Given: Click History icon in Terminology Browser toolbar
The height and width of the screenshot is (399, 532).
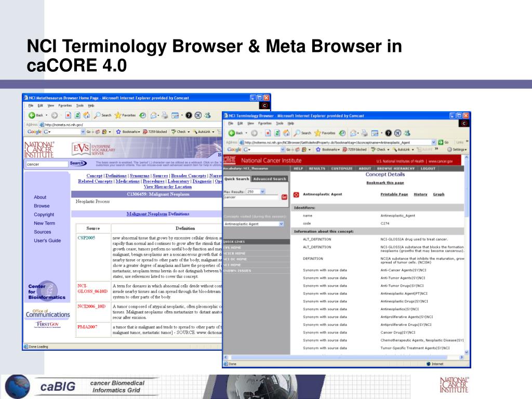Looking at the screenshot, I should coord(342,133).
